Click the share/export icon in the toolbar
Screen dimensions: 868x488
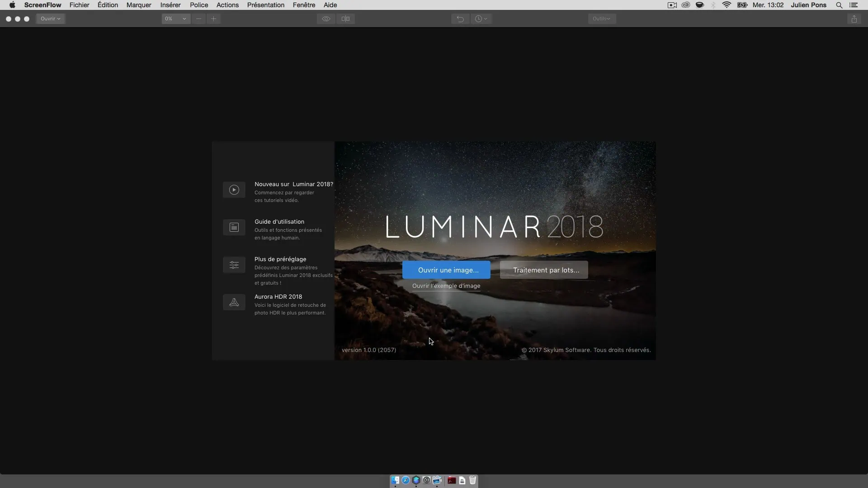point(854,19)
